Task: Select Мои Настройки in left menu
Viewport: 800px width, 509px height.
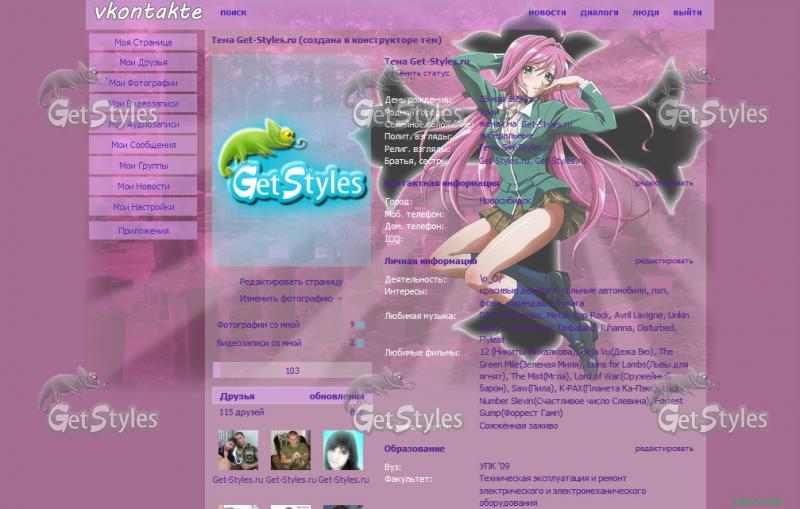Action: 143,207
